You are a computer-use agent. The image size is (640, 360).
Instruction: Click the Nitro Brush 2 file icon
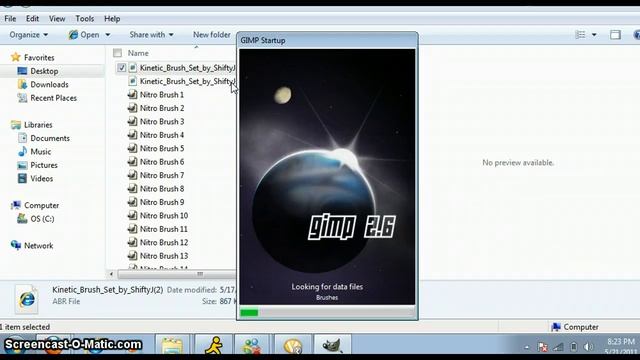133,108
